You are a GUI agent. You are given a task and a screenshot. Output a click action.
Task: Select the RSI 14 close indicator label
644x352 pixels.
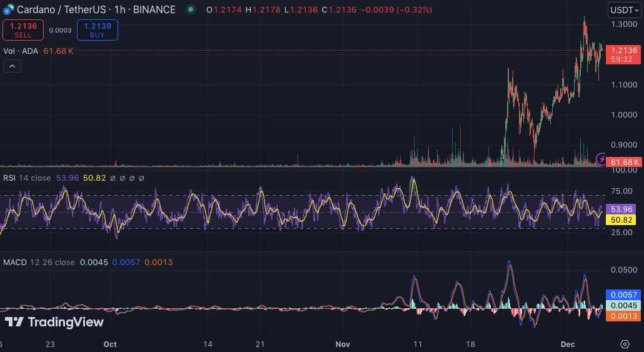pyautogui.click(x=28, y=178)
